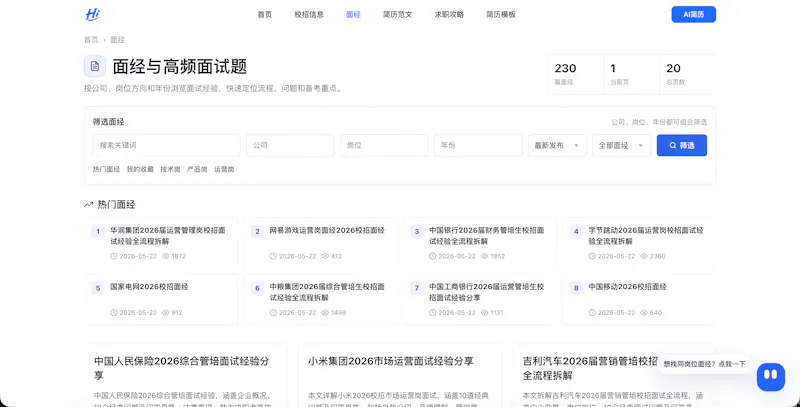Viewport: 800px width, 407px height.
Task: Click the blue 筛选 button
Action: point(682,145)
